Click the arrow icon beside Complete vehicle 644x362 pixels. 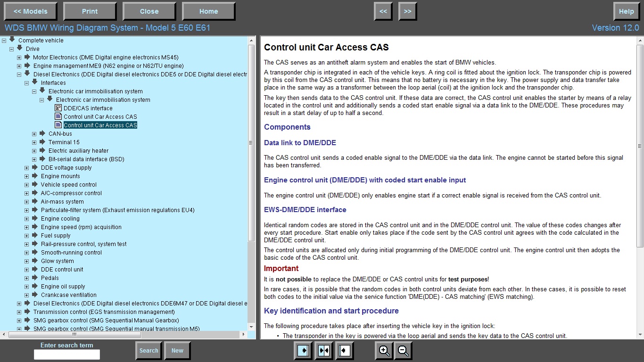(x=12, y=40)
